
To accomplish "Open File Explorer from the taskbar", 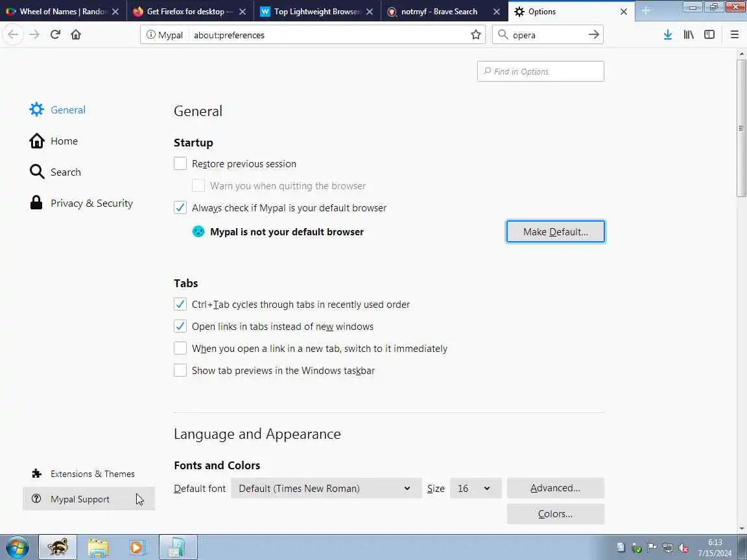I will pyautogui.click(x=98, y=548).
